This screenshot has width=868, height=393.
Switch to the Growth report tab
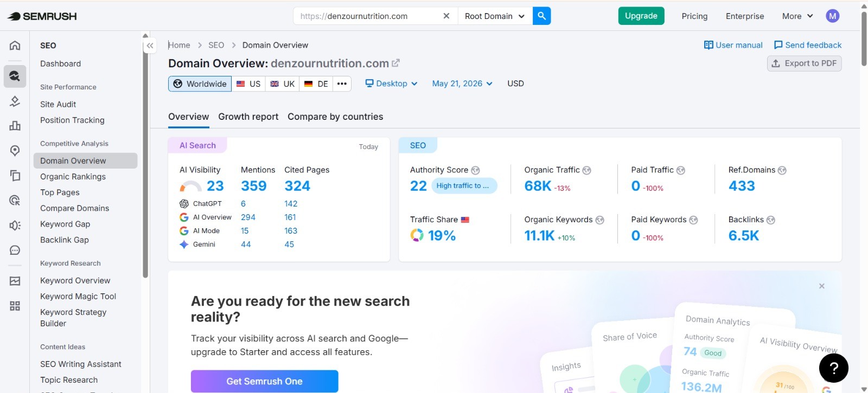[x=248, y=117]
